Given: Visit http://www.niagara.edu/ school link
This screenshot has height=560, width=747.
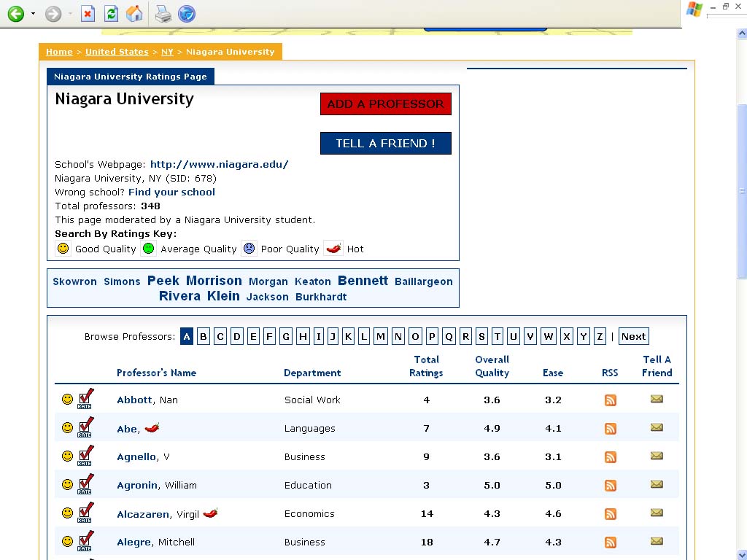Looking at the screenshot, I should 219,164.
